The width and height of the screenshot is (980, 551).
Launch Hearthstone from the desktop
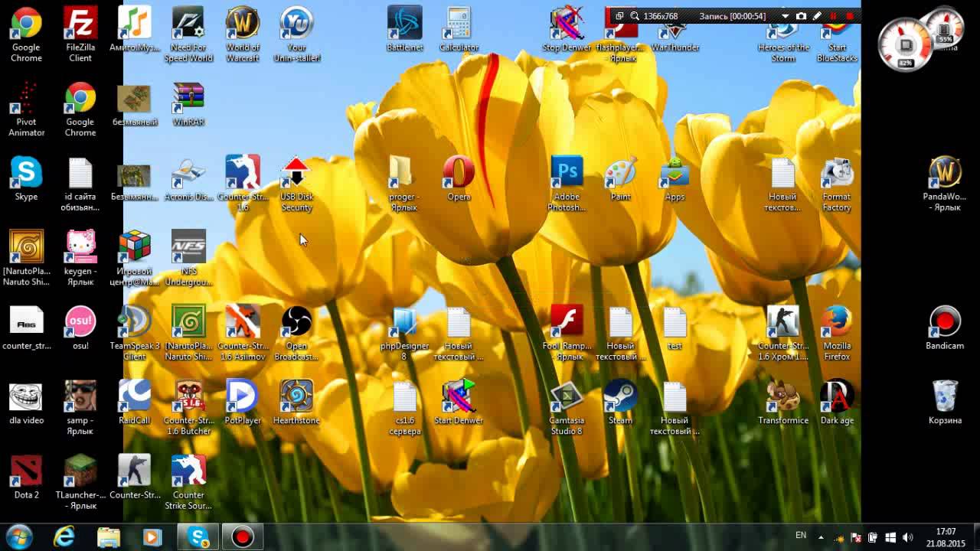[296, 402]
